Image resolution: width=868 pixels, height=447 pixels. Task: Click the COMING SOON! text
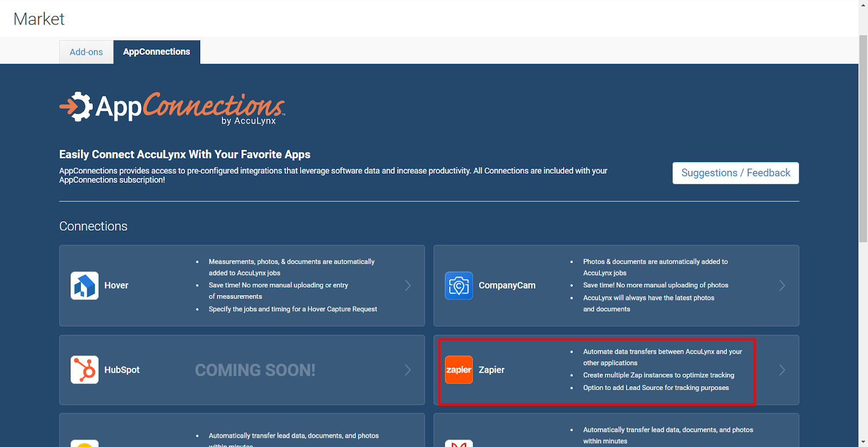point(255,370)
